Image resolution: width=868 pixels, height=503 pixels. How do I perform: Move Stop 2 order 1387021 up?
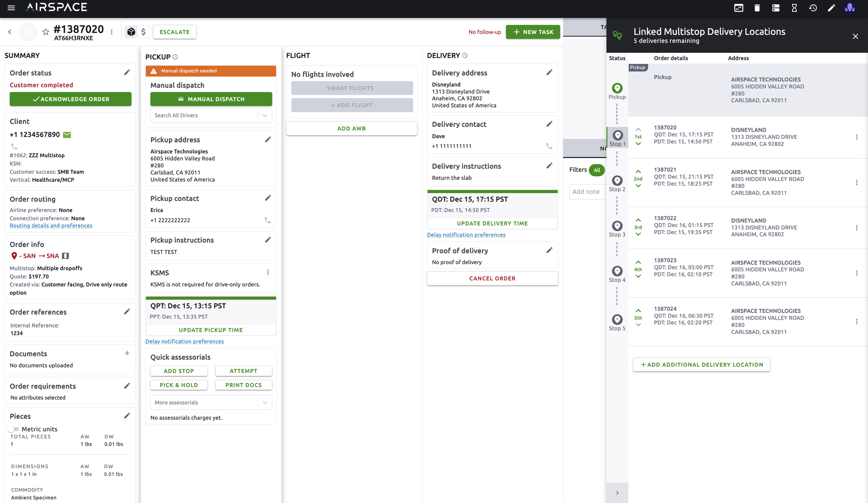pos(638,172)
